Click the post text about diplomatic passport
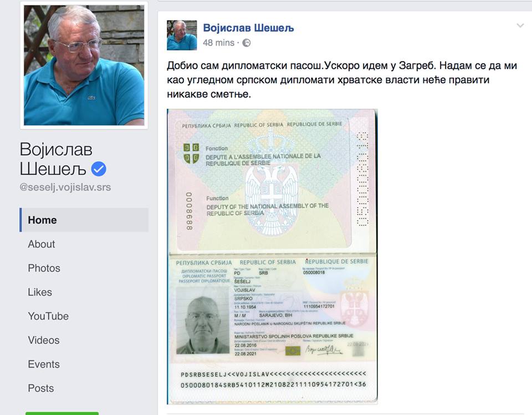Screen dimensions: 532x415 (342, 80)
